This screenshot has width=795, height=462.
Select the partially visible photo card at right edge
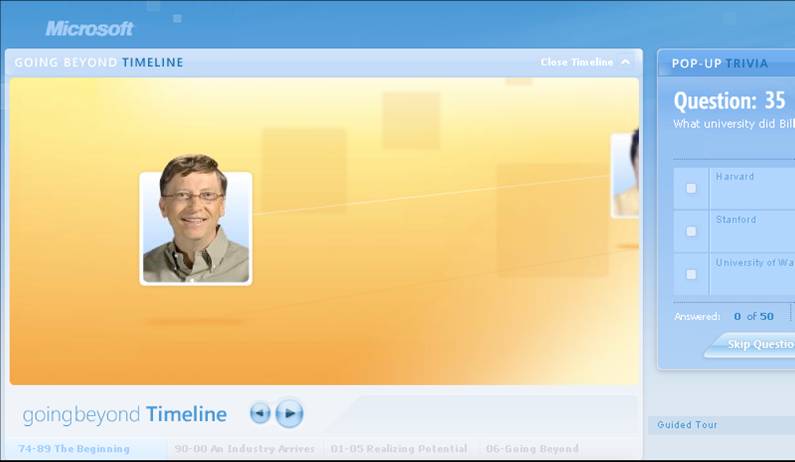pos(626,174)
